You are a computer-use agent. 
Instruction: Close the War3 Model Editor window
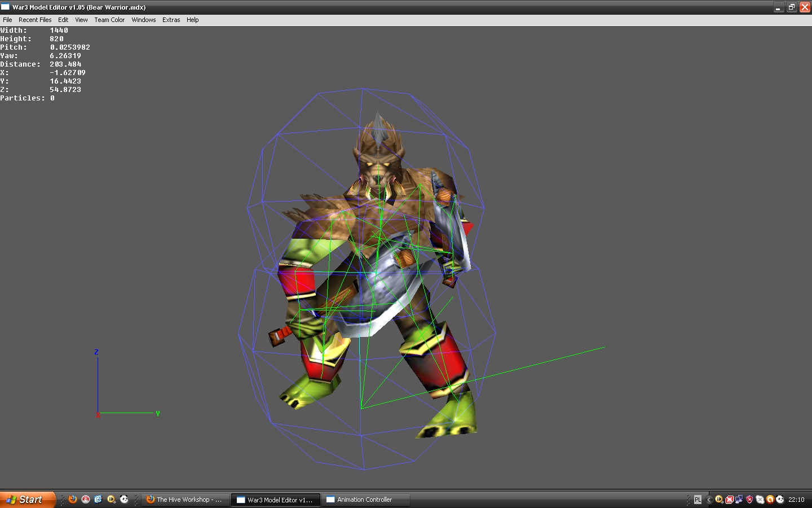[805, 7]
